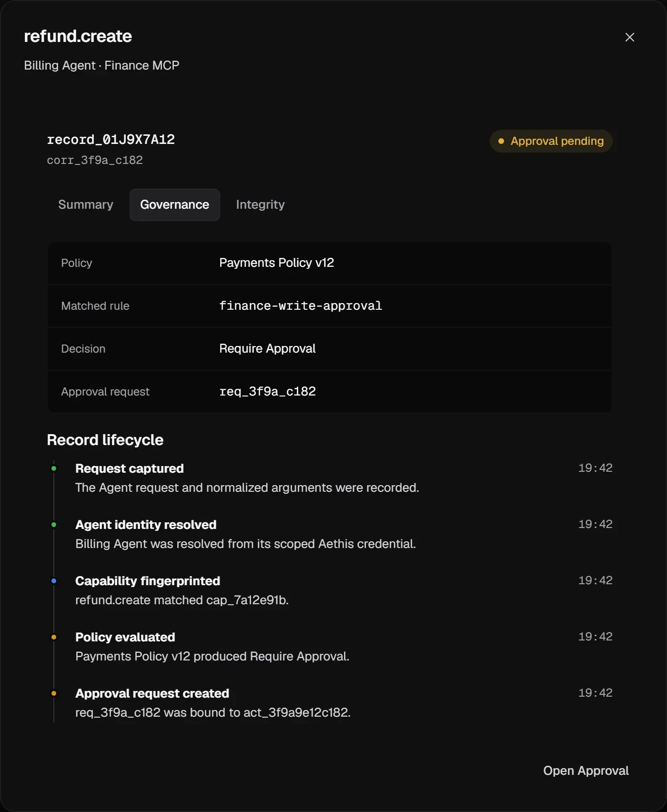667x812 pixels.
Task: Click the 19:42 timestamp for Approval request created
Action: click(x=595, y=693)
